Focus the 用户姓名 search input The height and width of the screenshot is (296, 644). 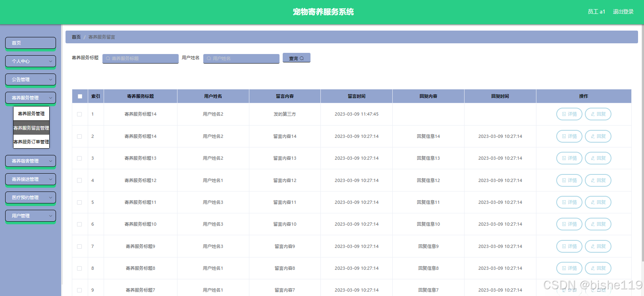tap(241, 58)
